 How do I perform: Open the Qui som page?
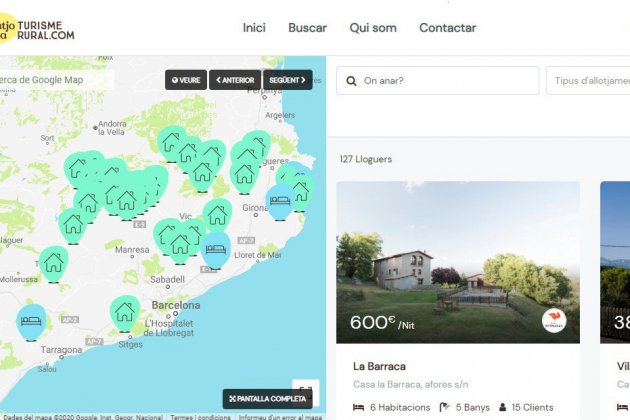[373, 28]
